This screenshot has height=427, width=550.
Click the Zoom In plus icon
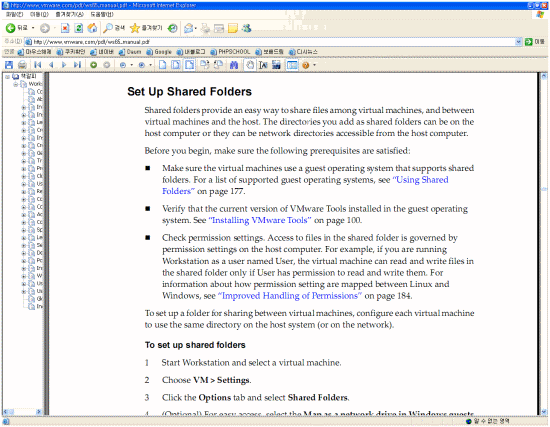(142, 65)
